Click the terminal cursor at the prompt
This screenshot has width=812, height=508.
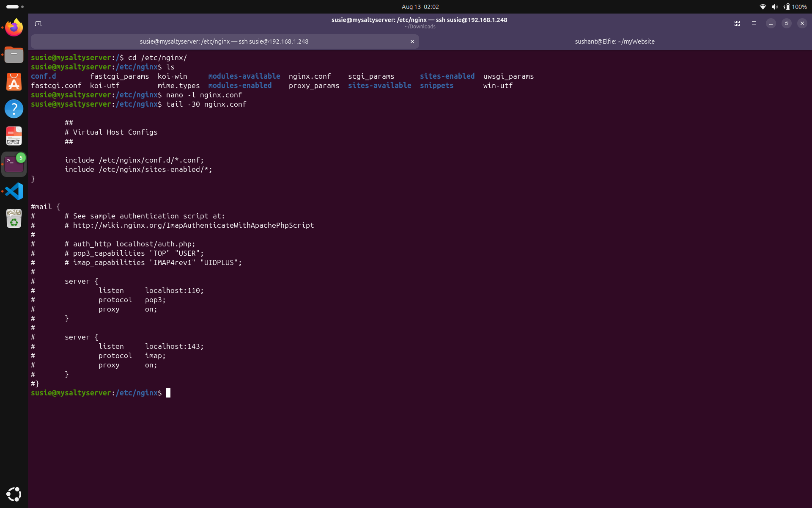pyautogui.click(x=168, y=393)
